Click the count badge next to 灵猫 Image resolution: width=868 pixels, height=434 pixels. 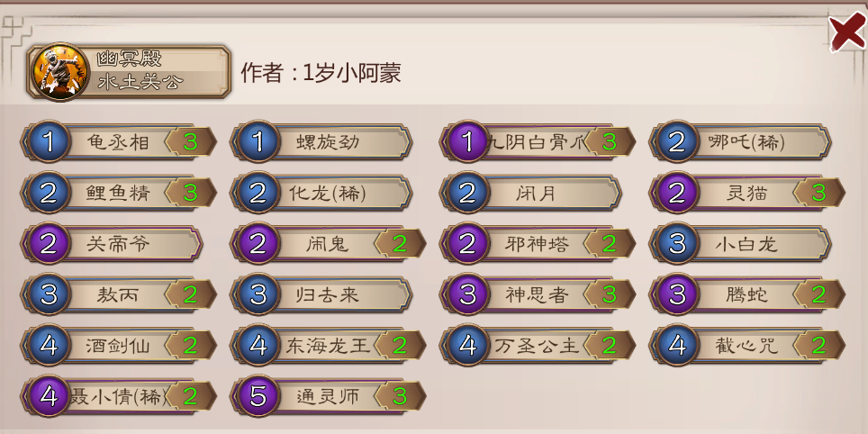pyautogui.click(x=818, y=192)
